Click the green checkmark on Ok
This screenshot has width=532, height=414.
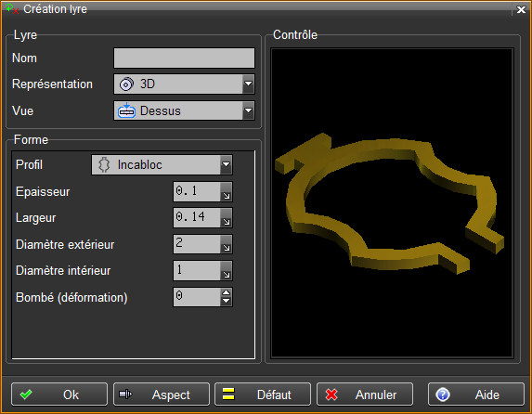[26, 395]
